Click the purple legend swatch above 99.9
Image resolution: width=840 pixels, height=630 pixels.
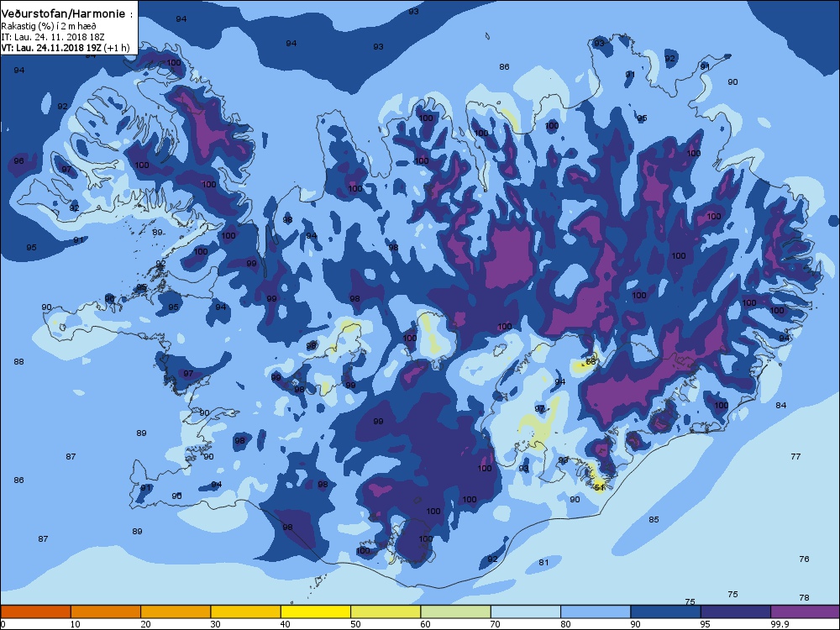point(806,612)
